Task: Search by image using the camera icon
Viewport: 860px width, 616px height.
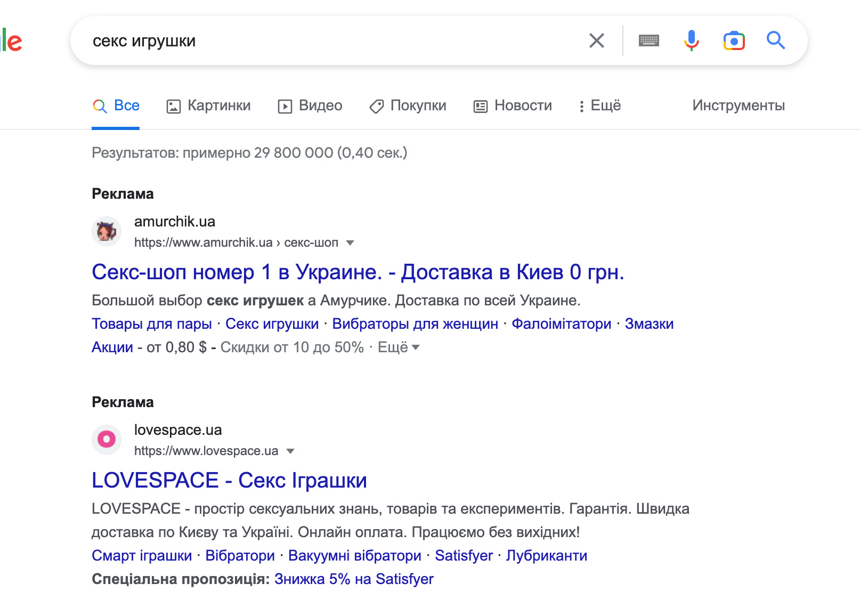Action: (734, 40)
